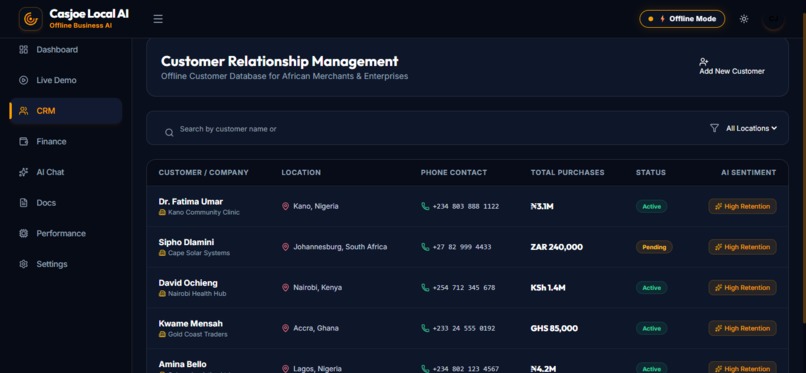Click Active status badge for Fatima Umar
Image resolution: width=806 pixels, height=373 pixels.
click(651, 206)
